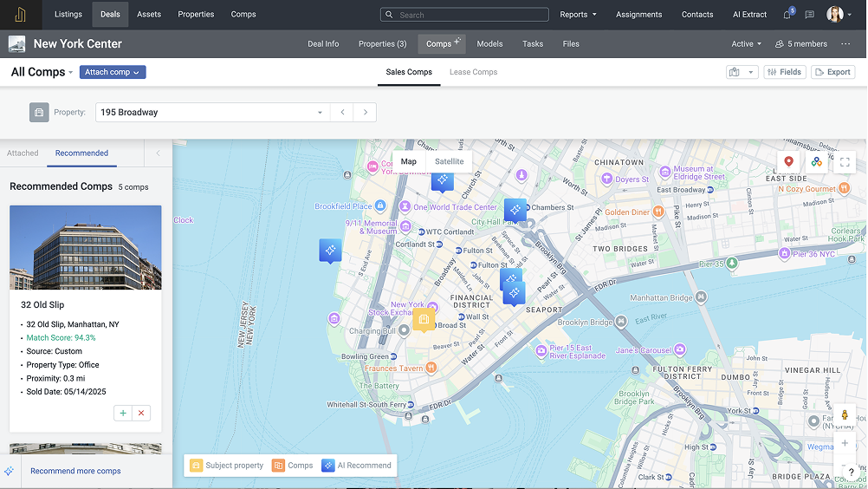
Task: Click Recommend more comps link
Action: pos(75,471)
